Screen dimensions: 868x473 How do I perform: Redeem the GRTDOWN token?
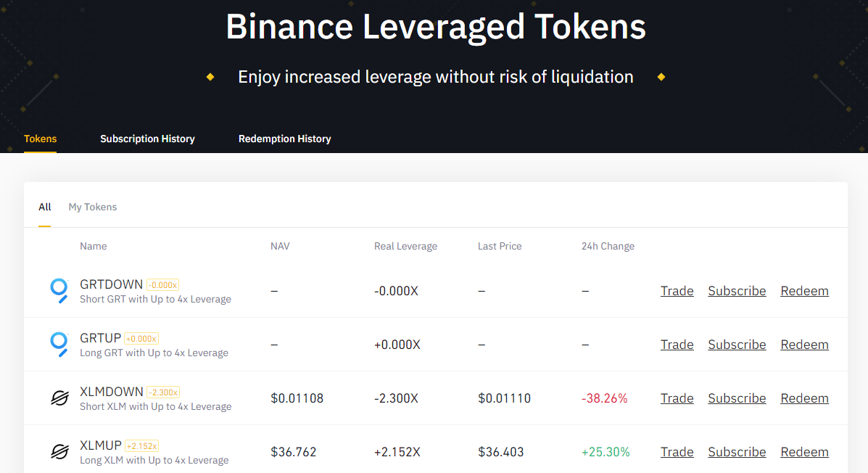(804, 291)
